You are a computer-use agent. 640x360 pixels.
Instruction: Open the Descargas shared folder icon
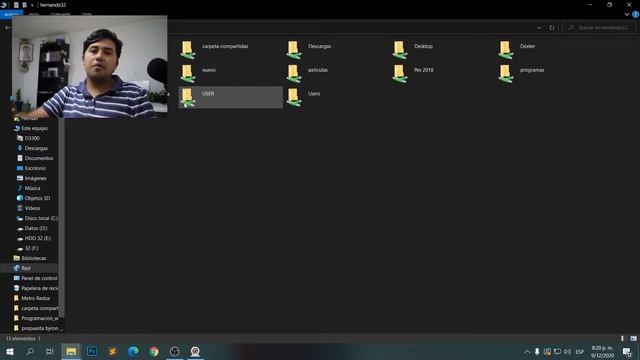294,50
